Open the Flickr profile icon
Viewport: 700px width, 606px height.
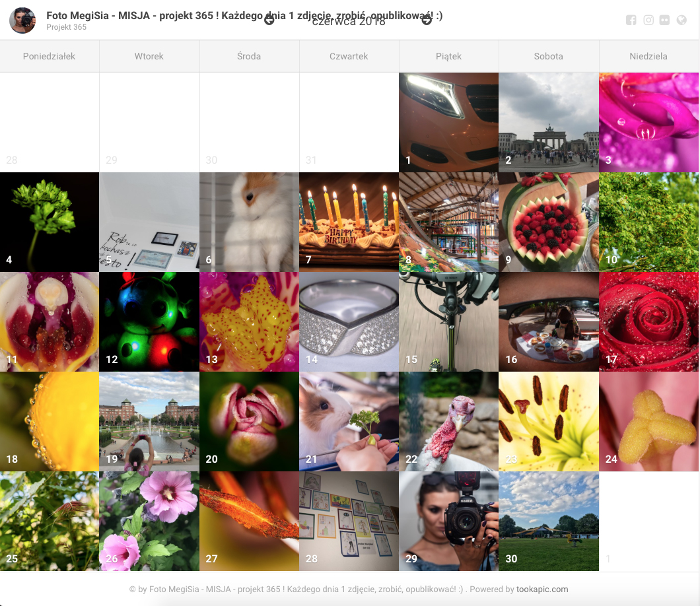(664, 20)
